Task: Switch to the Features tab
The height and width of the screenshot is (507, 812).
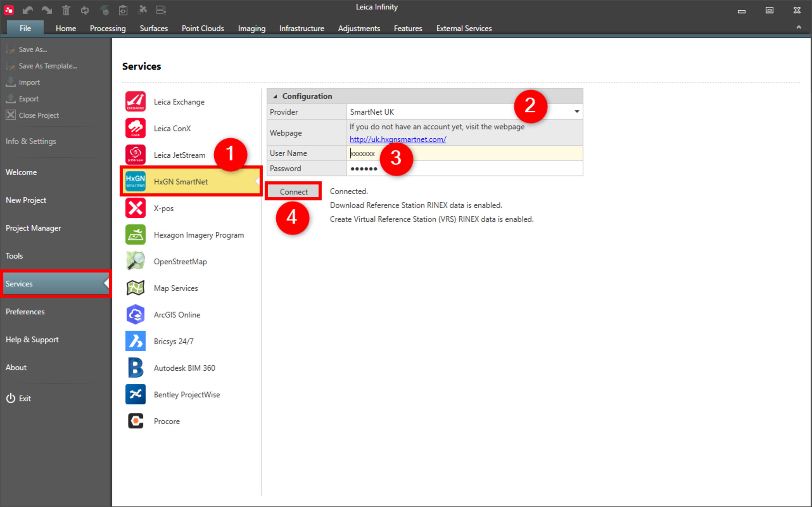Action: (x=408, y=28)
